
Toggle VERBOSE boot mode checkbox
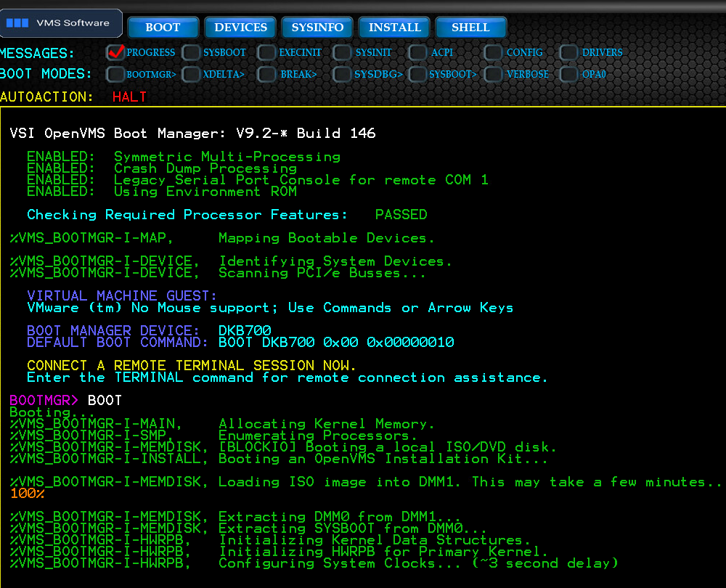tap(493, 74)
